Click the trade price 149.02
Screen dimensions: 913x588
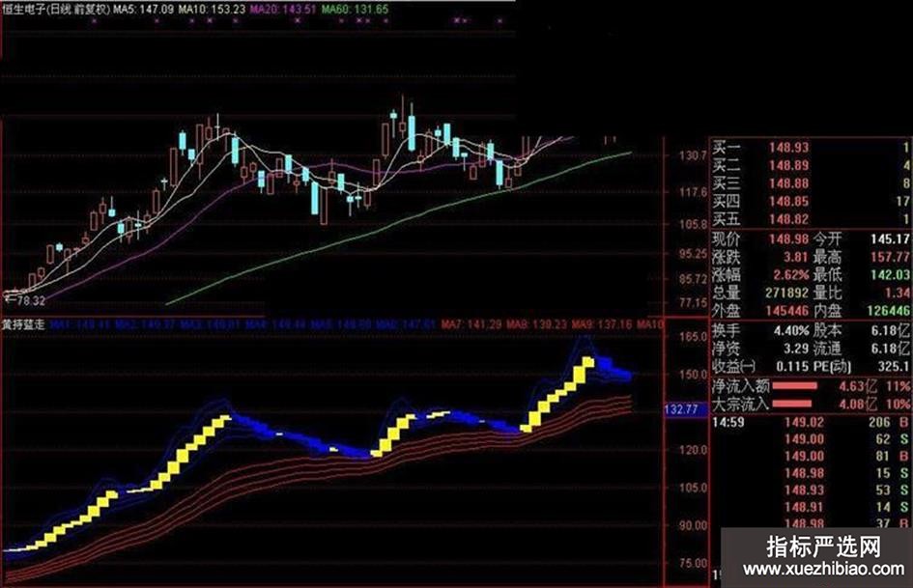pyautogui.click(x=804, y=422)
